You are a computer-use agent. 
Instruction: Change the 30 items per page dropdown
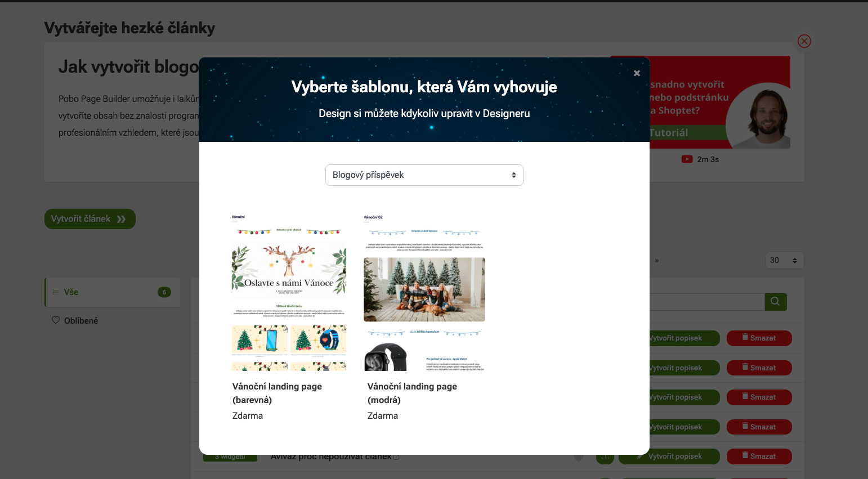784,261
